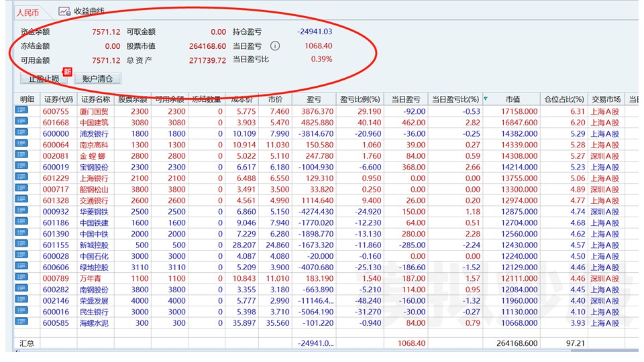Open detail icon for 金螳螂 row
Viewport: 644px width, 362px height.
[x=21, y=154]
